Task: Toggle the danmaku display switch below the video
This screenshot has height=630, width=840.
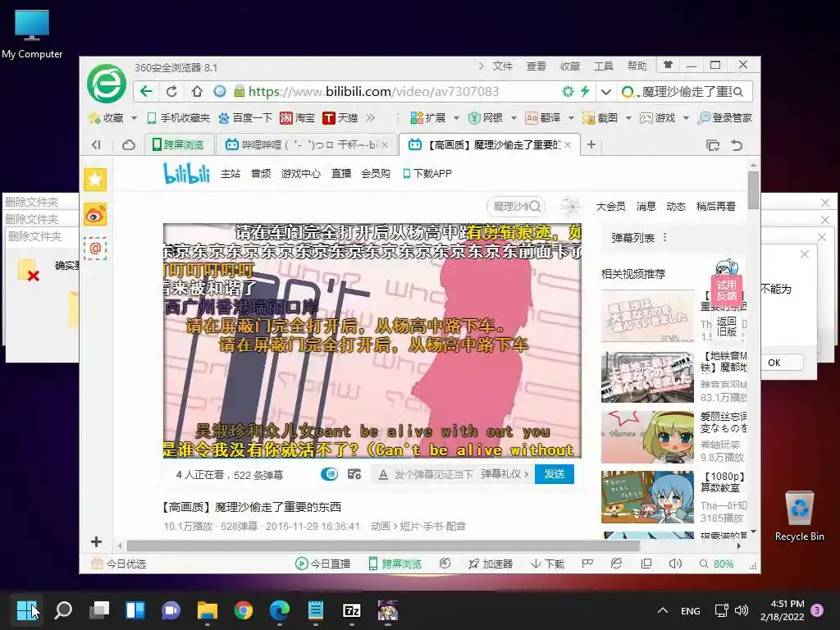Action: click(x=329, y=474)
